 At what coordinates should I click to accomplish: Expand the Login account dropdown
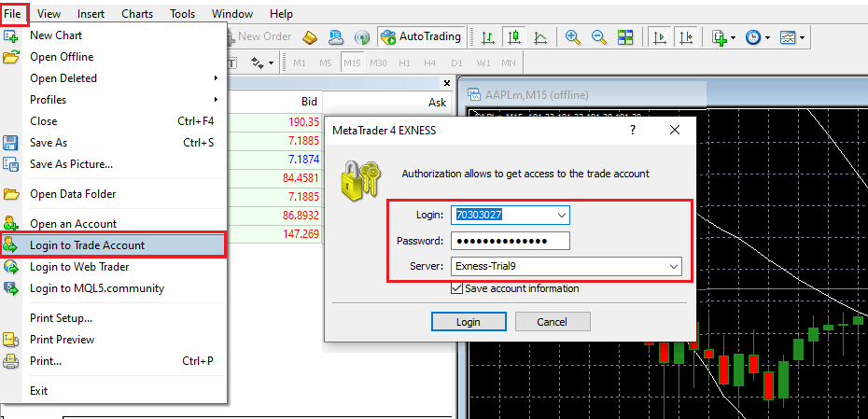pyautogui.click(x=560, y=215)
